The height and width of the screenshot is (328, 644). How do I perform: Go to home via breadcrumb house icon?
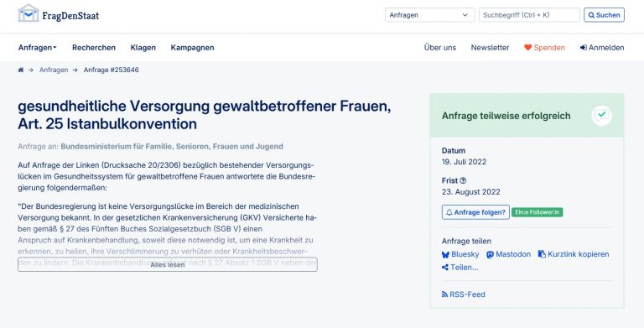coord(20,70)
